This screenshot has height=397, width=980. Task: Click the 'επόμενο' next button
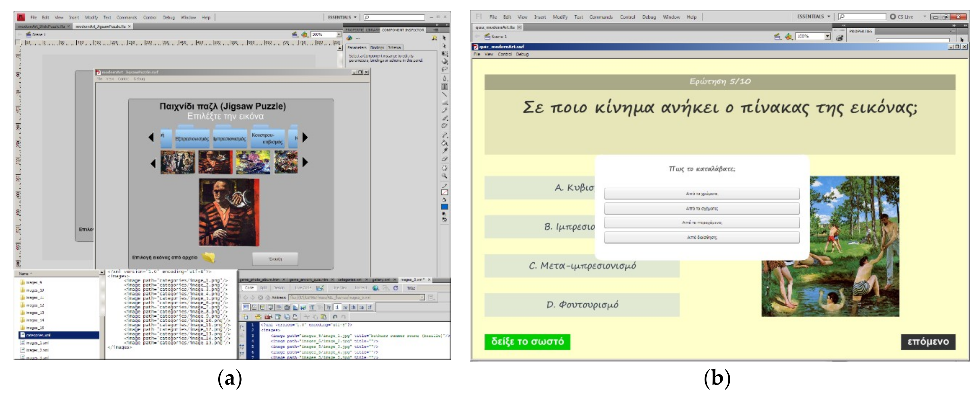click(x=928, y=342)
